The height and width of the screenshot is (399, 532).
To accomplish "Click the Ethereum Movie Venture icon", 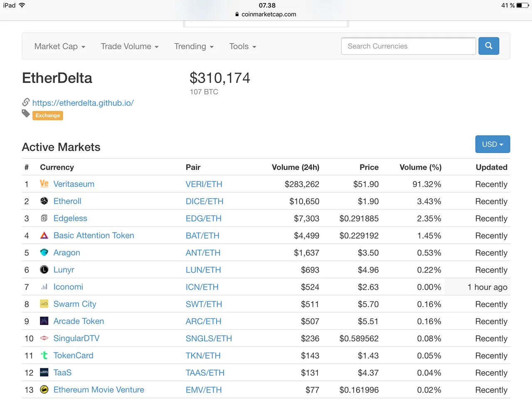I will (x=44, y=389).
